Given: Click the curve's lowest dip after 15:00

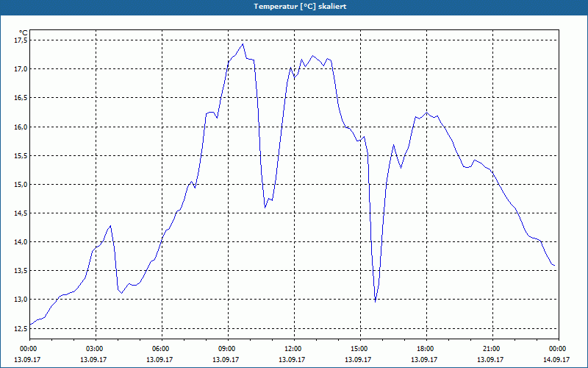Looking at the screenshot, I should tap(376, 301).
